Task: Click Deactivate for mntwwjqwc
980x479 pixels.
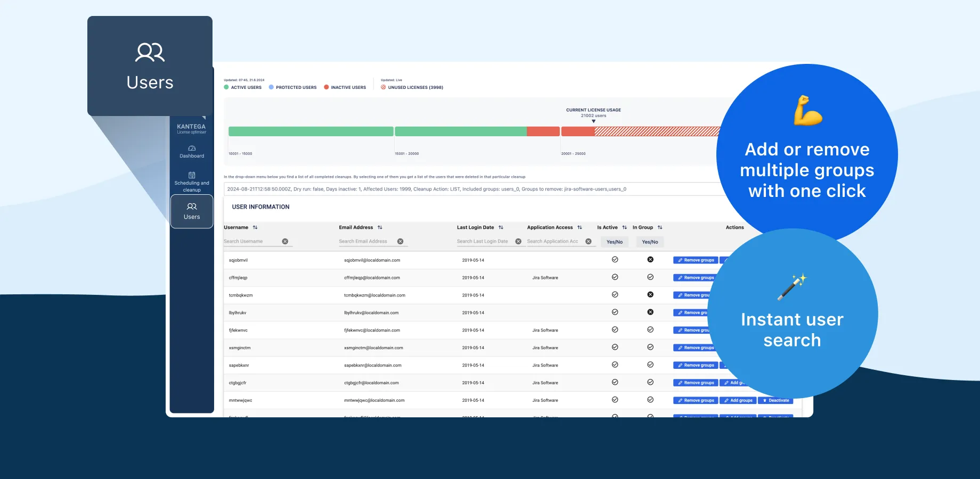Action: [775, 400]
